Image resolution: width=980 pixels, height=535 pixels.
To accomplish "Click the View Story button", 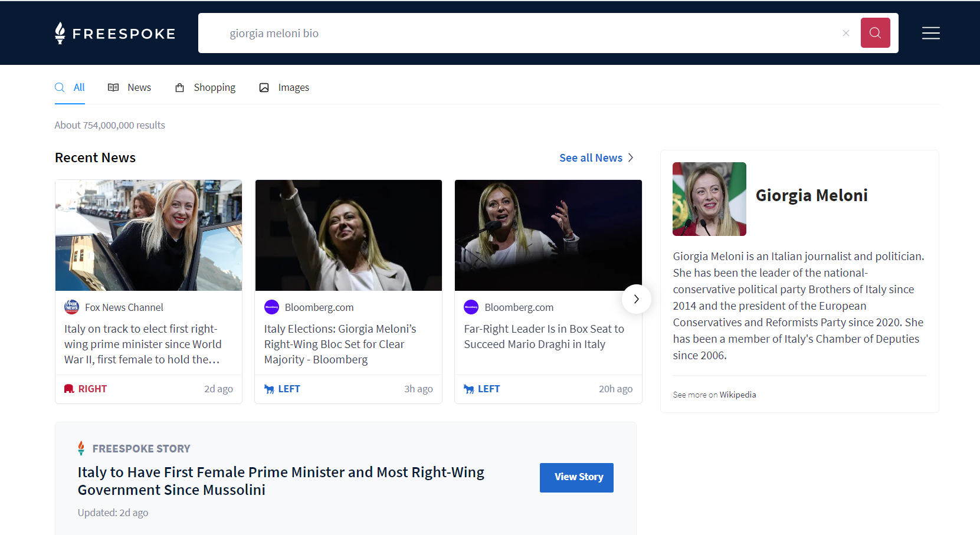I will point(576,477).
